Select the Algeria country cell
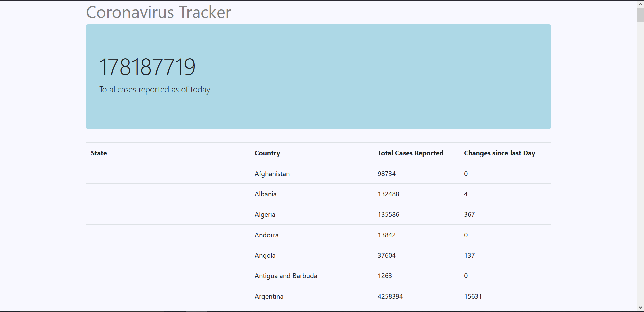644x312 pixels. pos(265,214)
